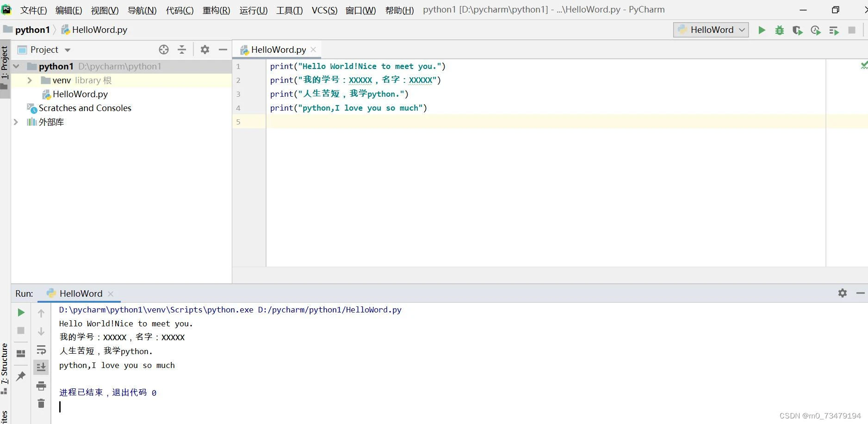Jump up the stack trace in Run output
Screen dimensions: 868x424
tap(41, 313)
